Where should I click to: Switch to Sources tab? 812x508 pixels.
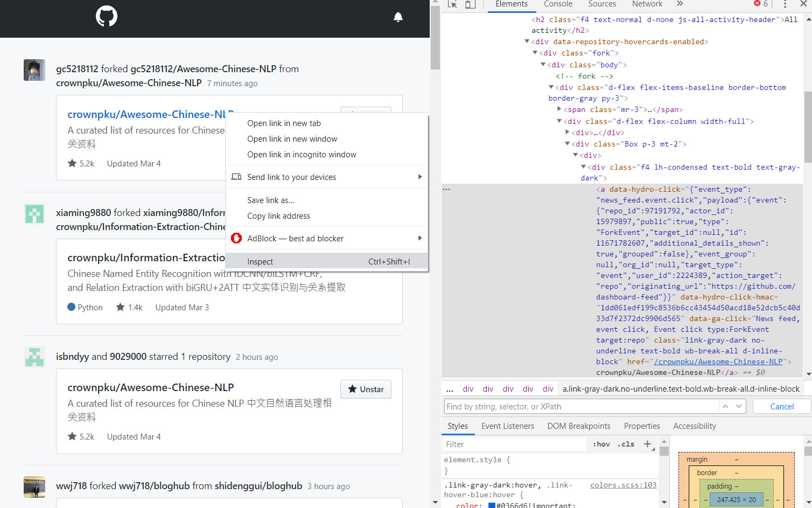tap(602, 4)
